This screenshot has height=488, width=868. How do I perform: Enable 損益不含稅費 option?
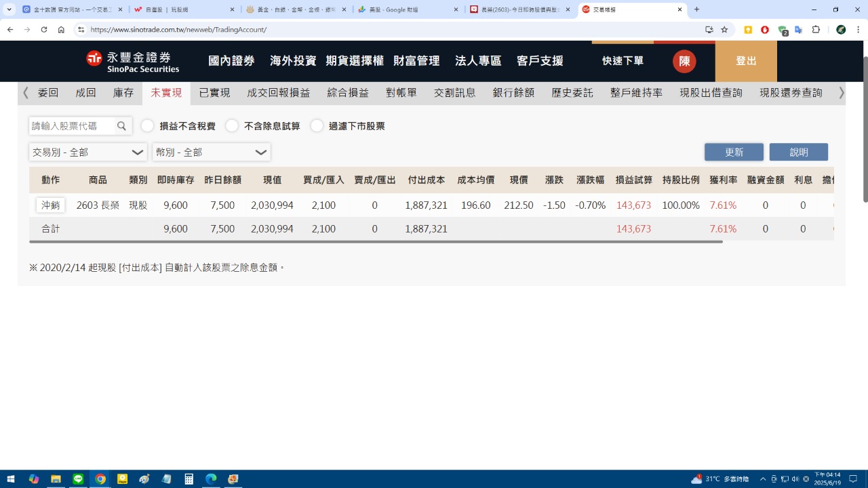point(148,126)
